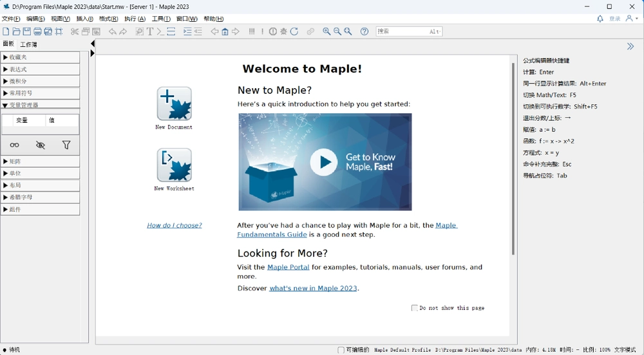Open the 帮助(H) menu

[214, 19]
